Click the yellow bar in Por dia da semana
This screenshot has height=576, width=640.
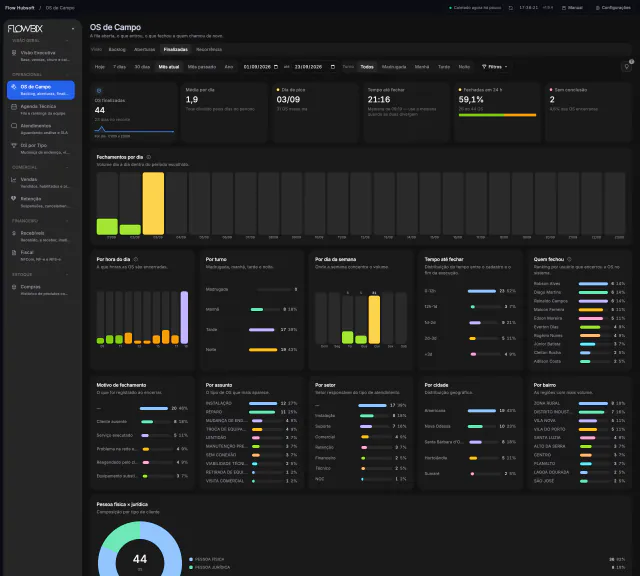(x=374, y=320)
